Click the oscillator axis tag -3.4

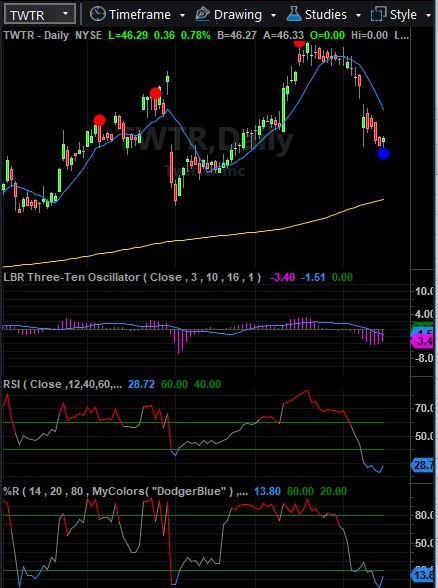tap(423, 341)
